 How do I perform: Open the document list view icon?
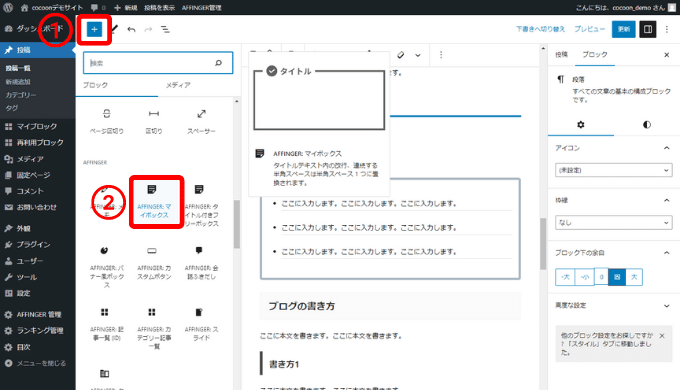click(165, 29)
